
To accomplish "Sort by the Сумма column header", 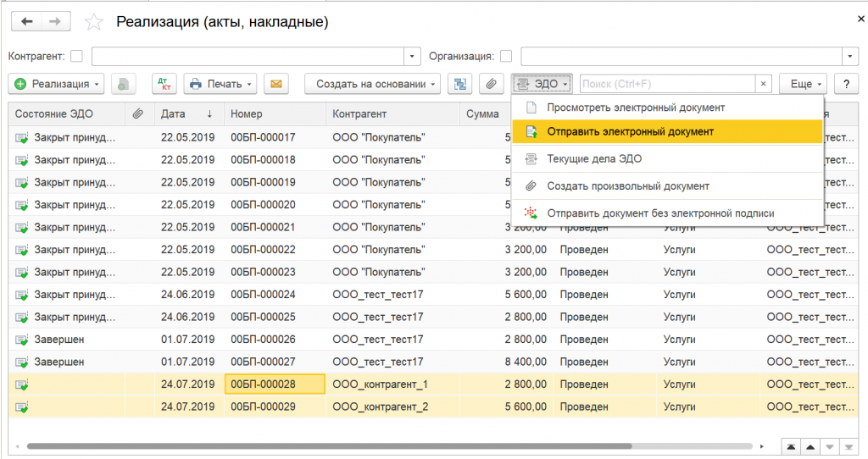I will (x=485, y=114).
